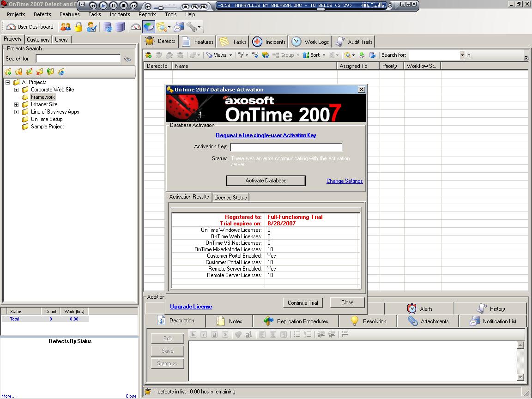The width and height of the screenshot is (532, 399).
Task: Stop the media player playback
Action: [x=123, y=6]
